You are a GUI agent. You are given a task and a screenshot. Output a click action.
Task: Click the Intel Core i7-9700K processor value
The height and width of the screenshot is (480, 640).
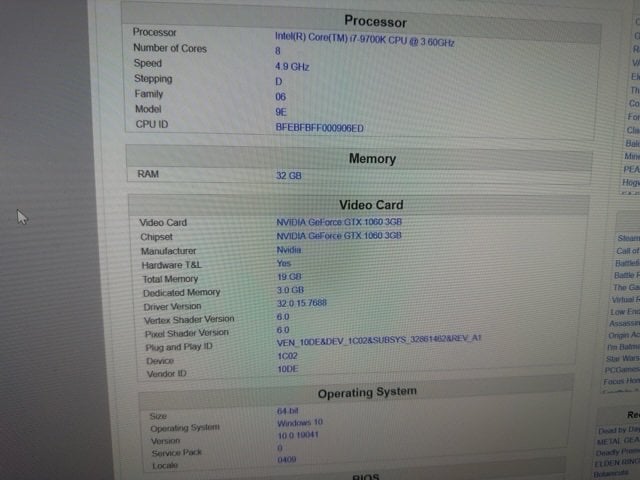pos(364,39)
